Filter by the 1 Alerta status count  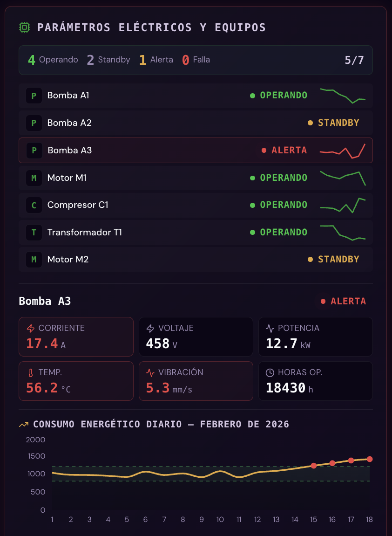pyautogui.click(x=156, y=60)
